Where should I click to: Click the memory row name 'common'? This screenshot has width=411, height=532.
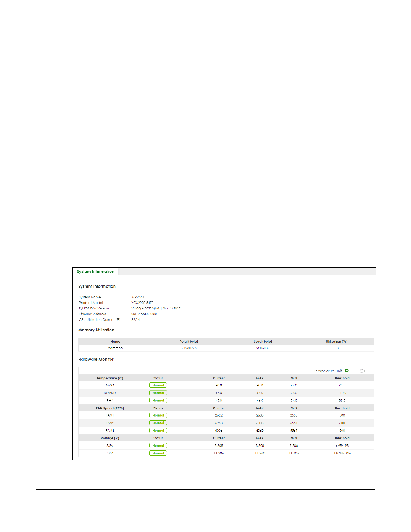click(x=115, y=348)
